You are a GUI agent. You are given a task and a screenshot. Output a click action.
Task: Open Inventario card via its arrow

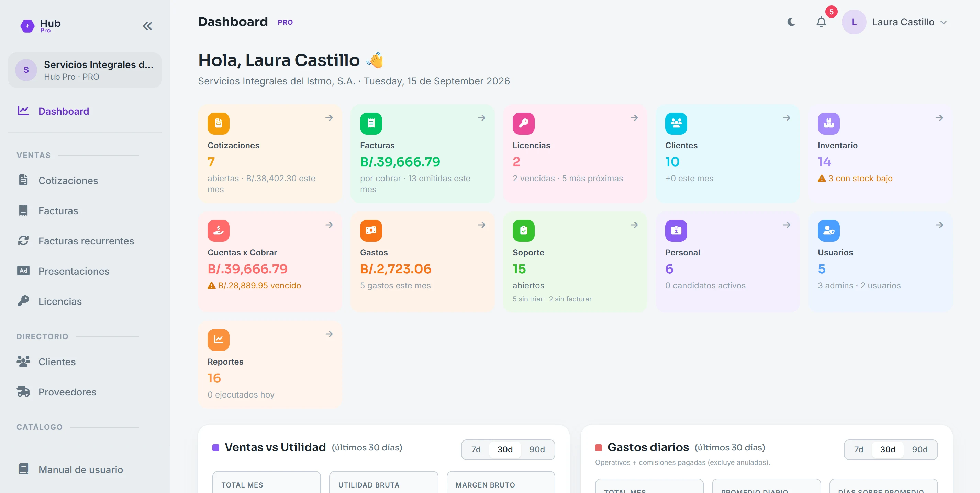(939, 118)
